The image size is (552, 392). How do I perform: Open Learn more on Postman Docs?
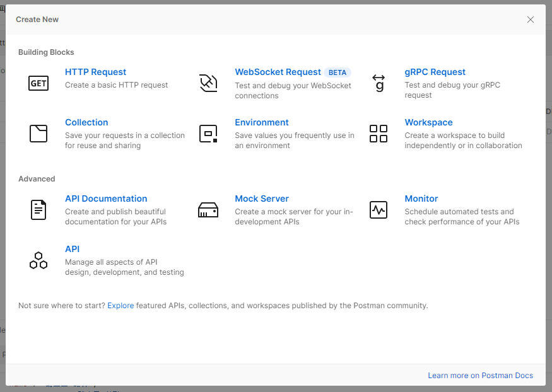pyautogui.click(x=481, y=376)
